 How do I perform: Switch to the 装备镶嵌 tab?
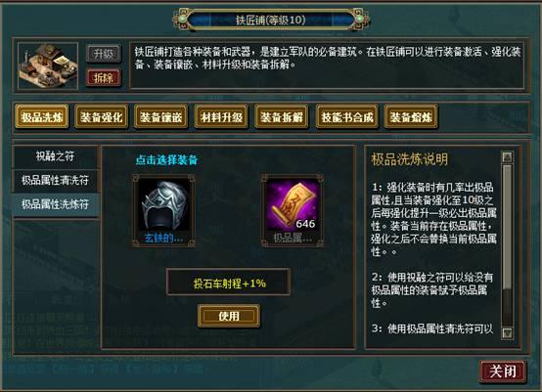[161, 117]
